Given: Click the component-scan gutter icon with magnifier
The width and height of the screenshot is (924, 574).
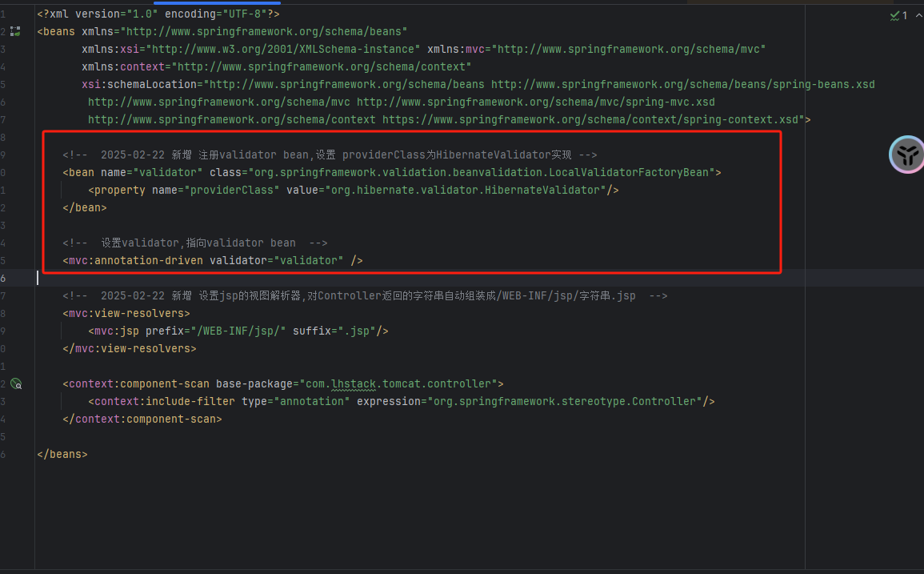Looking at the screenshot, I should [15, 383].
